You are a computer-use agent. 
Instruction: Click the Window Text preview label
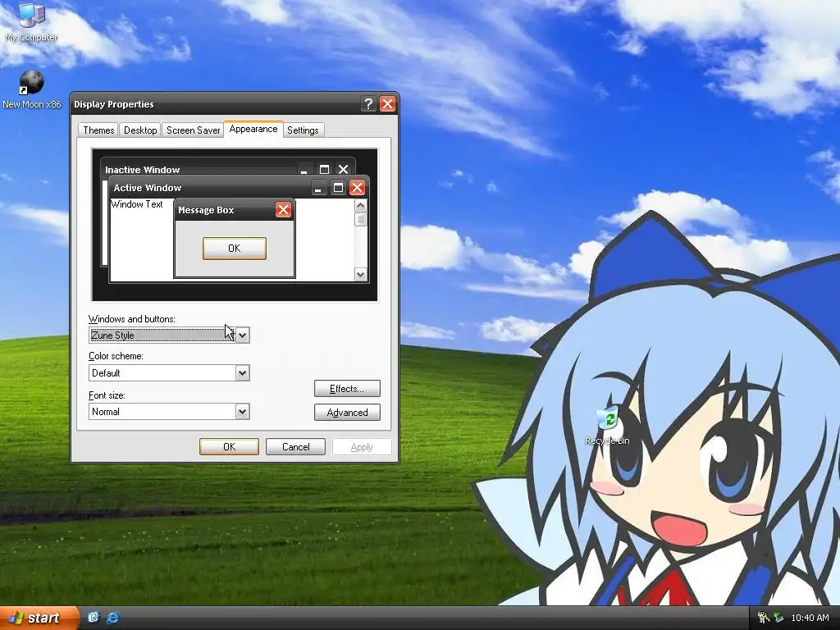coord(137,204)
